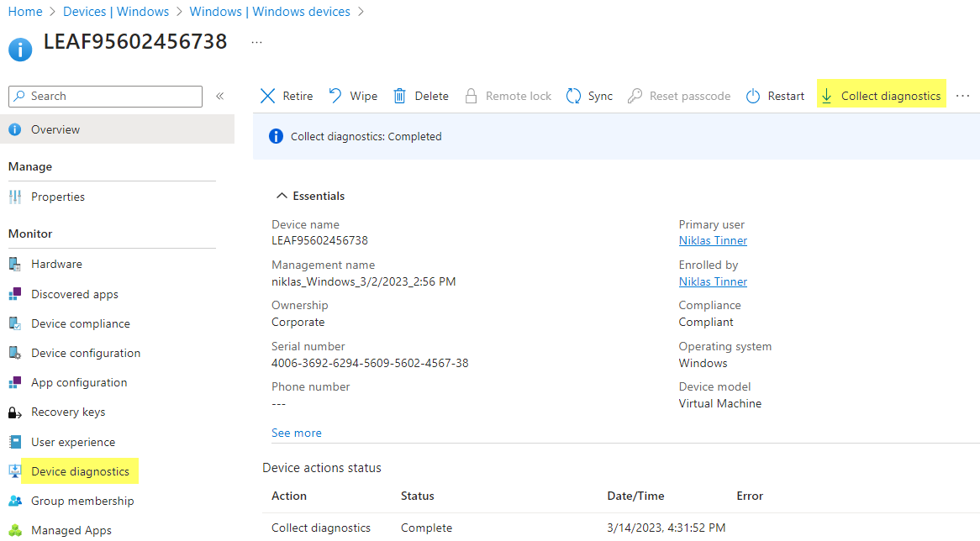This screenshot has height=541, width=980.
Task: Select the Collect diagnostics row action cell
Action: (x=321, y=528)
